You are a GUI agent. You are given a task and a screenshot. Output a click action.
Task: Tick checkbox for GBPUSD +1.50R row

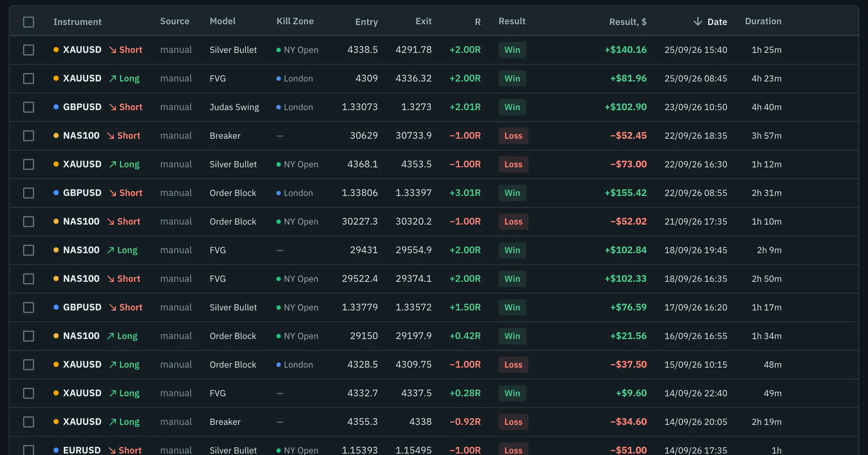click(29, 307)
